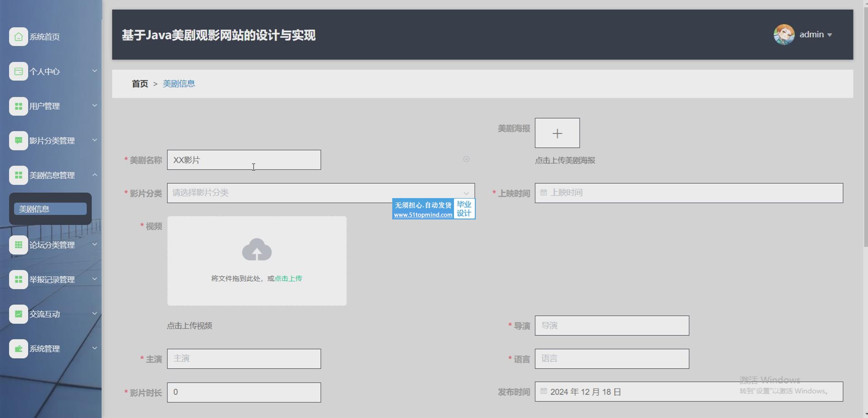Screen dimensions: 868x418
Task: Expand the 举报记录管理 menu chevron
Action: pyautogui.click(x=94, y=279)
